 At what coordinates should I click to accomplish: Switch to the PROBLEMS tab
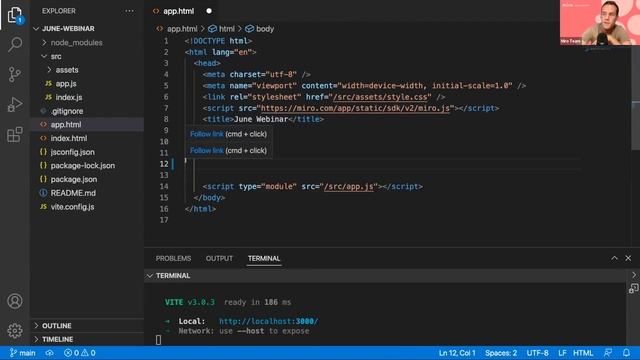click(173, 258)
